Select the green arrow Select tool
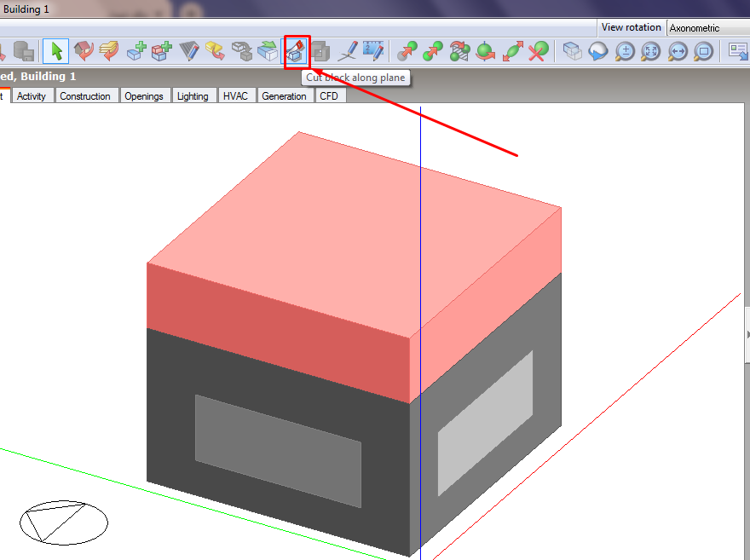Image resolution: width=750 pixels, height=560 pixels. coord(56,51)
